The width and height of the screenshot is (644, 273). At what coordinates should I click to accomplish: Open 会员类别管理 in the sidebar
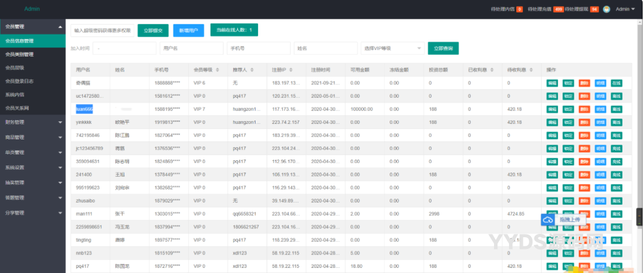pos(33,54)
